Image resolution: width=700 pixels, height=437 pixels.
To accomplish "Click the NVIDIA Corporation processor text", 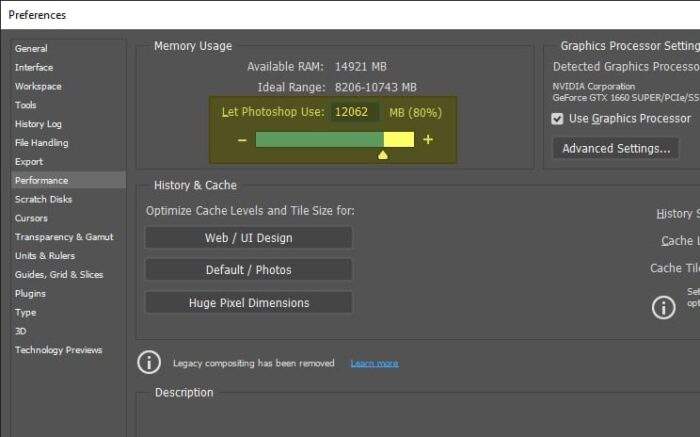I will (593, 86).
